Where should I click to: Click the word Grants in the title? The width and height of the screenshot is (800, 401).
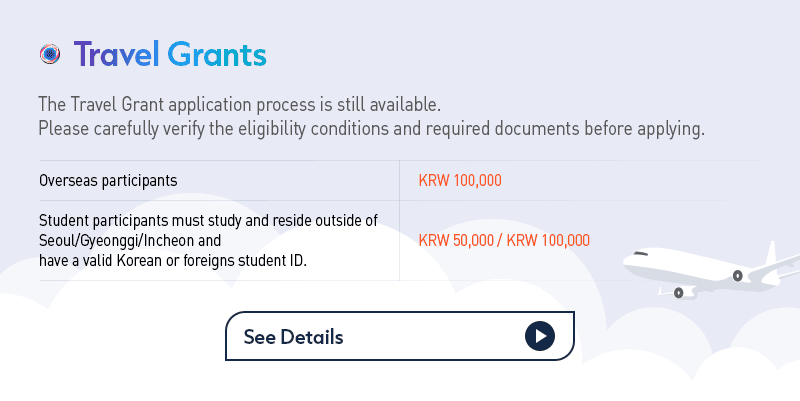[x=217, y=55]
